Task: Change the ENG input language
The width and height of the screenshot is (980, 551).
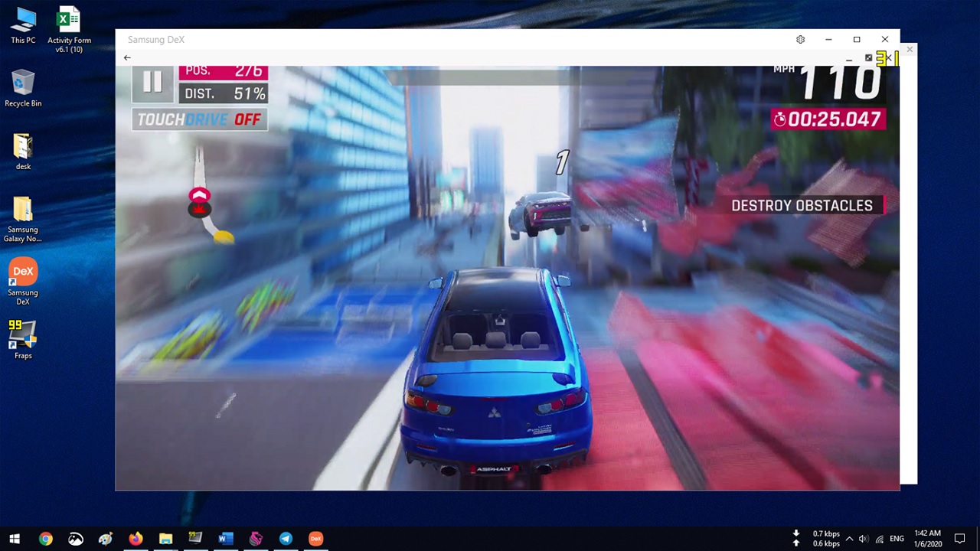Action: [x=897, y=539]
